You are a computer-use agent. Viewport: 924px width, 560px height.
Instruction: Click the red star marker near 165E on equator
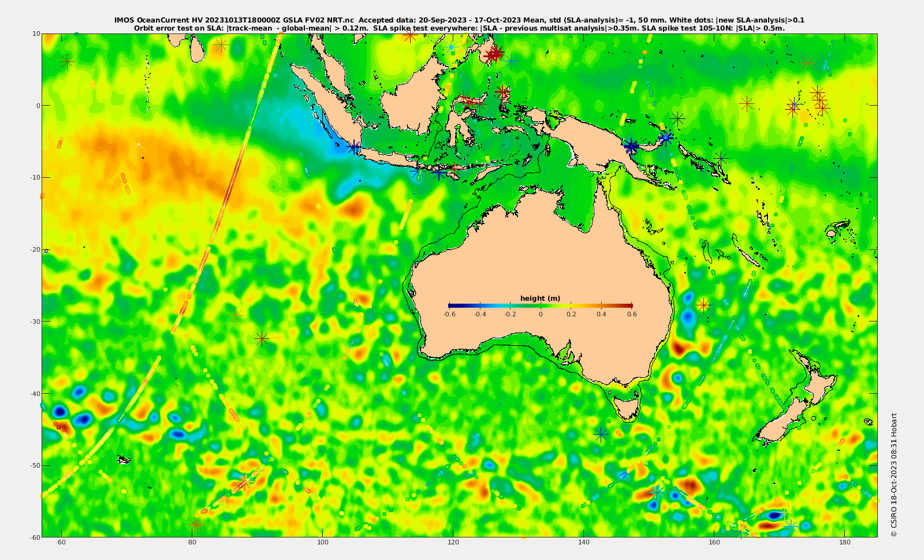tap(747, 104)
